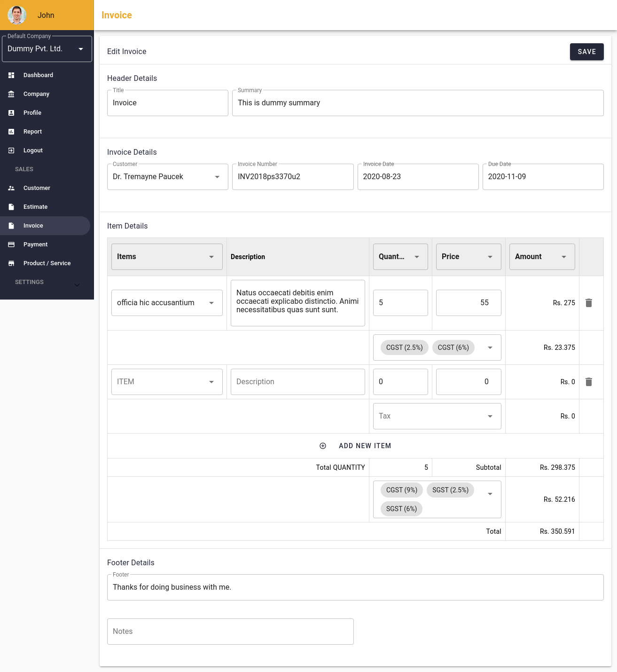Screen dimensions: 617x672
Task: Select the Product / Service section
Action: (x=47, y=263)
